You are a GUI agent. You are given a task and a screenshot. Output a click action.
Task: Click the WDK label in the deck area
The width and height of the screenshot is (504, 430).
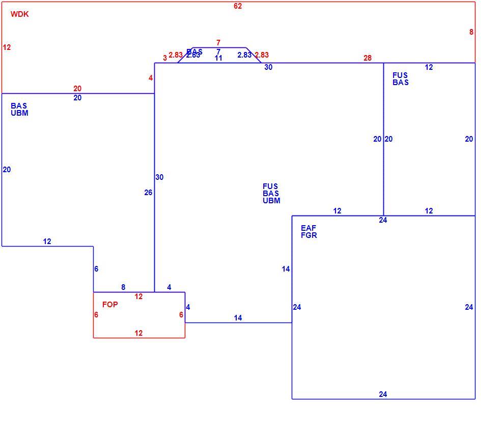coord(20,14)
